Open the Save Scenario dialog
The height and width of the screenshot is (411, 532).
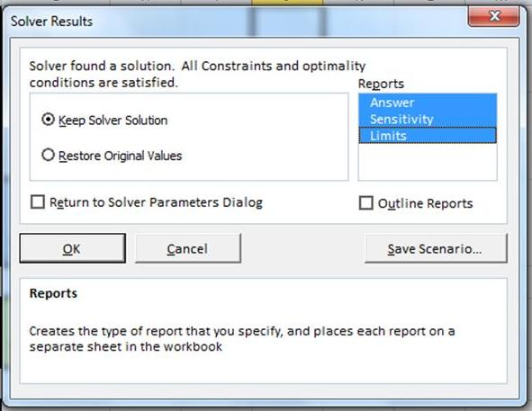436,248
